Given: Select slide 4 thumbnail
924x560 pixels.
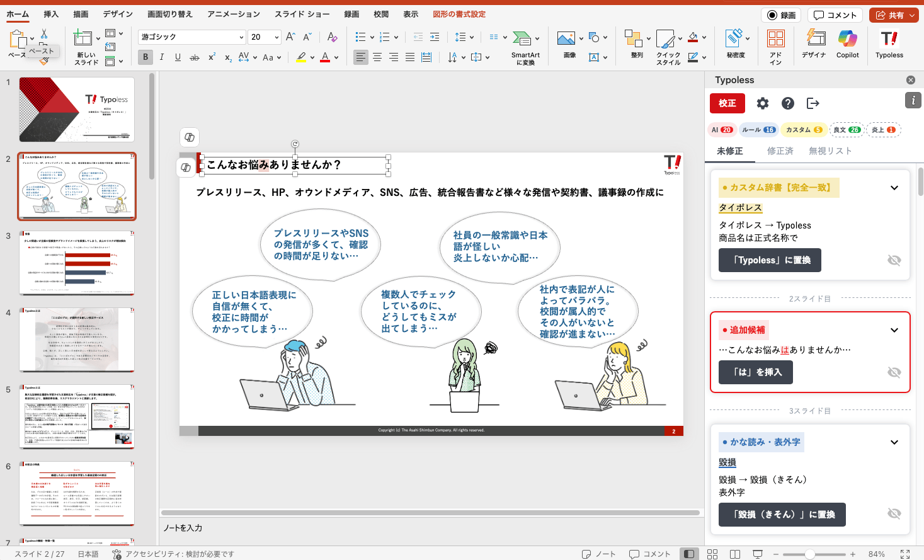Looking at the screenshot, I should coord(77,340).
